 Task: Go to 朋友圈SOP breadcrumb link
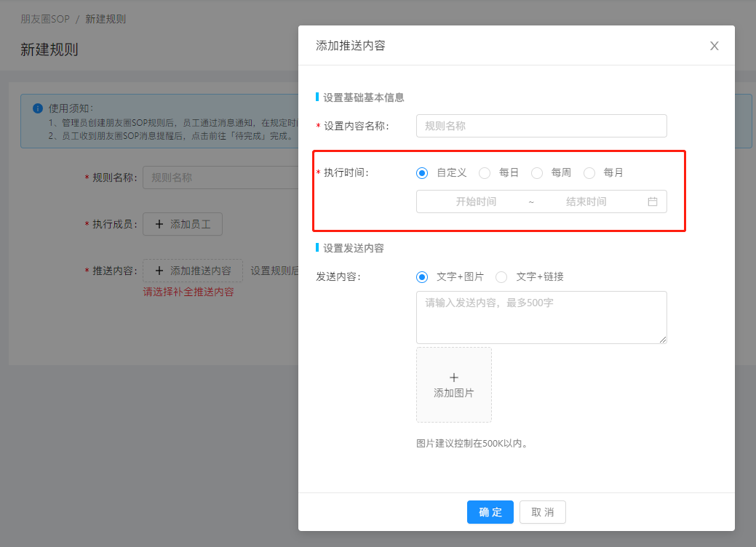[45, 19]
